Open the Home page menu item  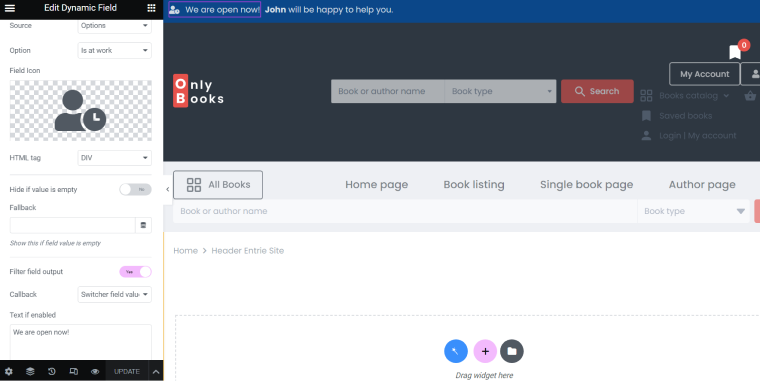(377, 185)
